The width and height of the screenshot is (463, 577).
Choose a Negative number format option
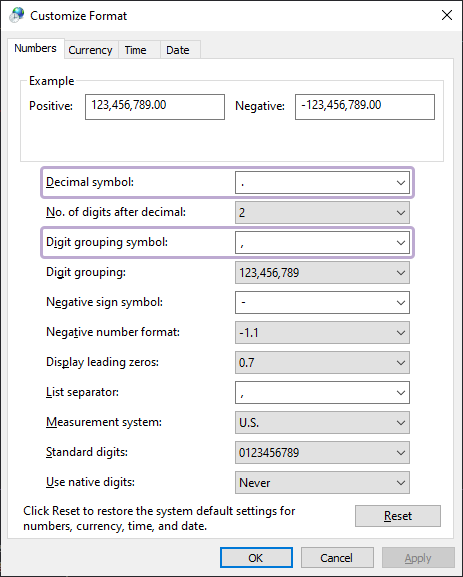click(x=322, y=333)
